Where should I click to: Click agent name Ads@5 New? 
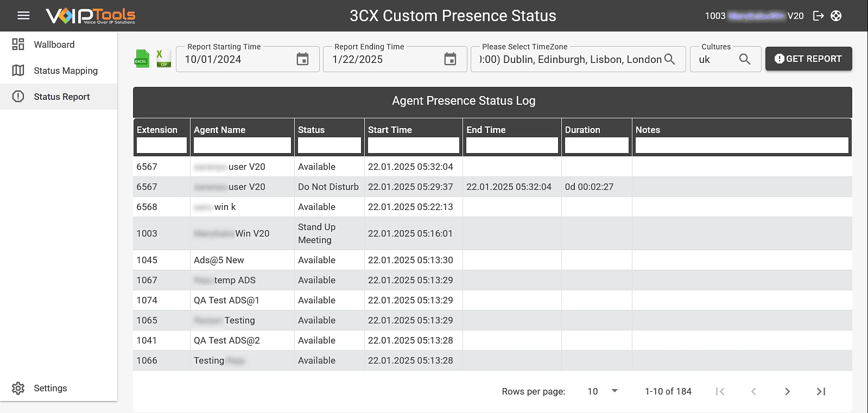click(x=219, y=260)
